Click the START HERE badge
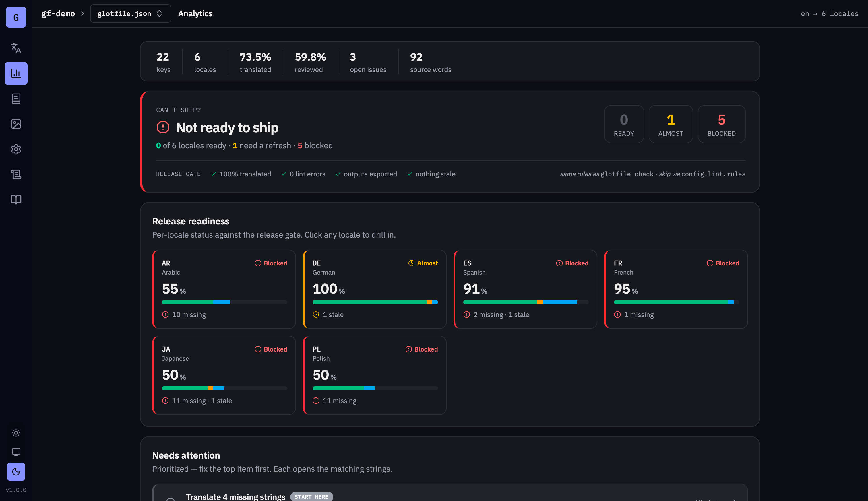This screenshot has width=868, height=501. coord(311,496)
